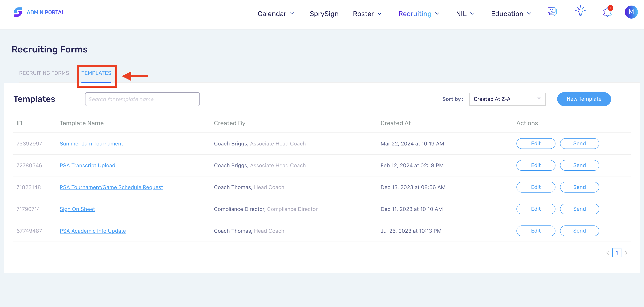Click the ID 71790714 cell
Image resolution: width=644 pixels, height=307 pixels.
tap(28, 209)
